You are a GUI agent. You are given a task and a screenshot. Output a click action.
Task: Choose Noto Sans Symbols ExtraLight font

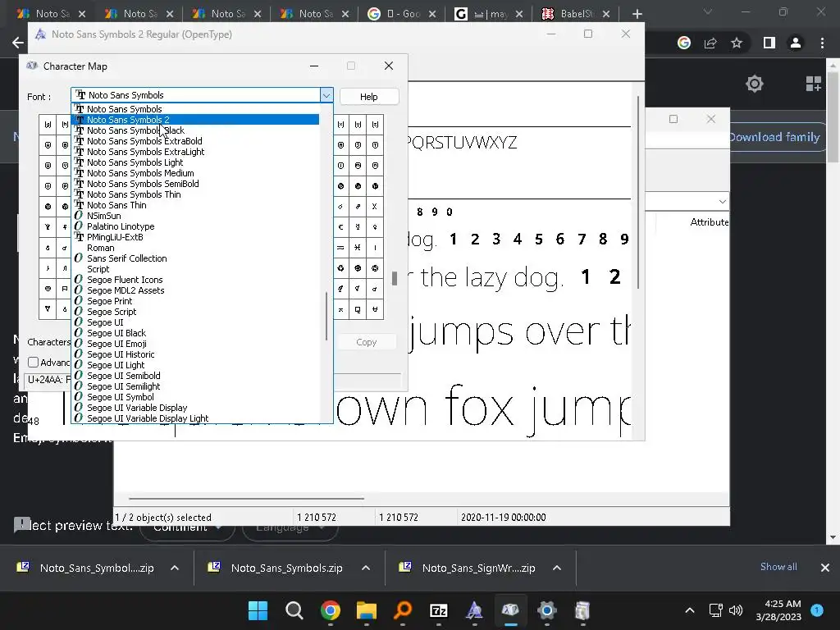pyautogui.click(x=195, y=152)
